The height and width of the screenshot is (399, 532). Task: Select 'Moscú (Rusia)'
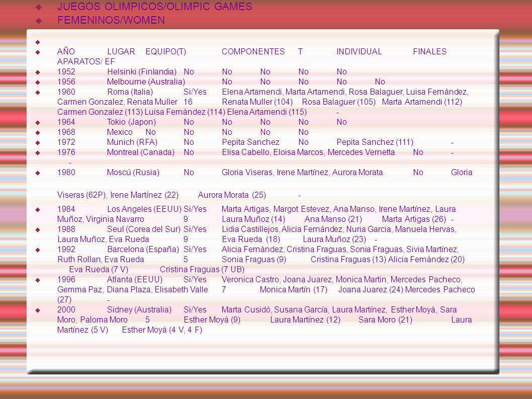(x=133, y=173)
